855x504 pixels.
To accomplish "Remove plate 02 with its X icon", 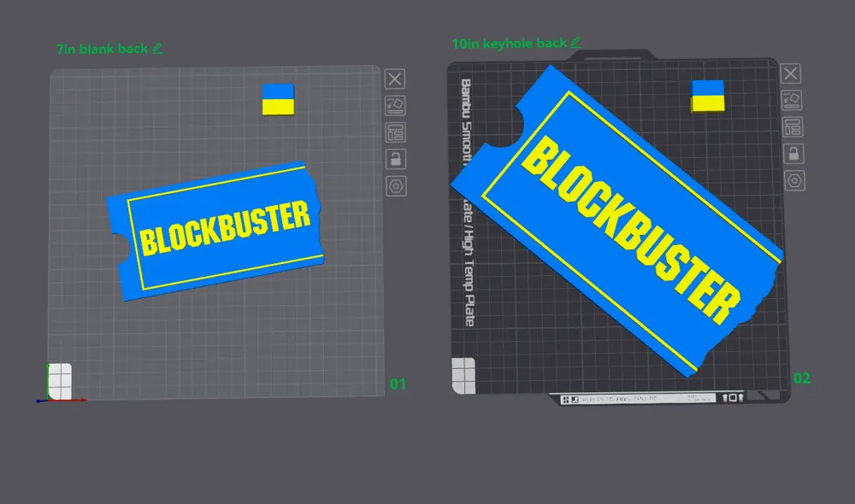I will click(791, 73).
